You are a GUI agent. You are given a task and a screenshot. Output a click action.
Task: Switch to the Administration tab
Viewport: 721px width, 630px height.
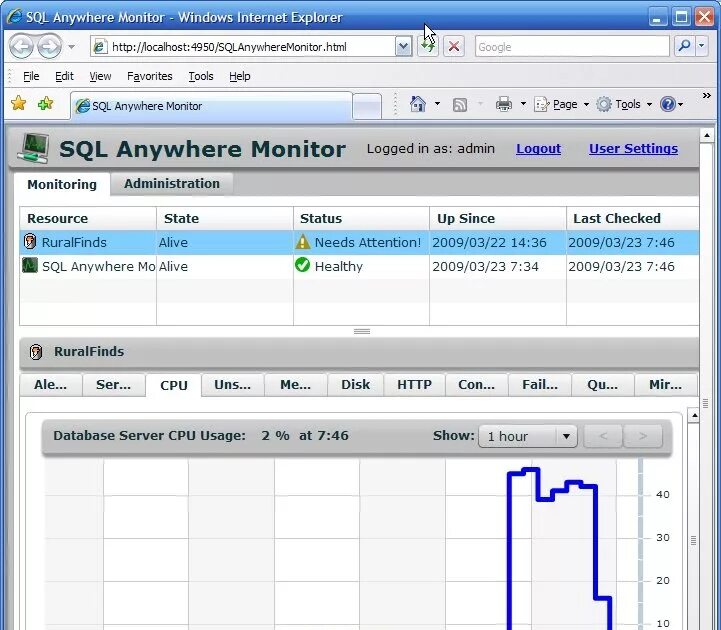pos(172,183)
